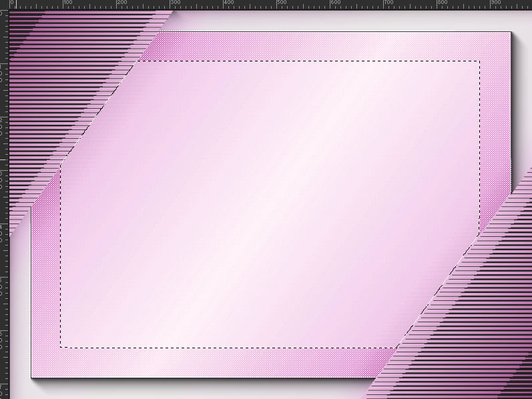Click the vertical ruler along the left edge
The height and width of the screenshot is (399, 532).
pyautogui.click(x=3, y=200)
